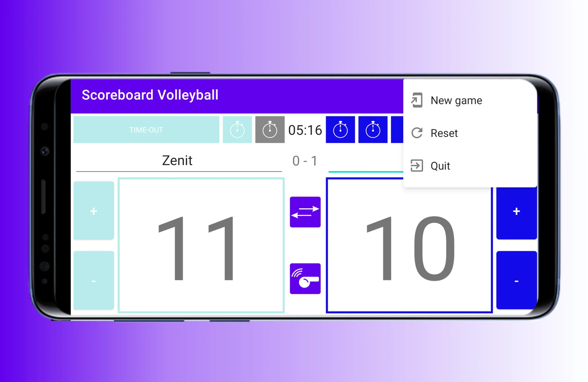Increment Zenit score with plus button
This screenshot has height=382, width=588.
click(94, 211)
